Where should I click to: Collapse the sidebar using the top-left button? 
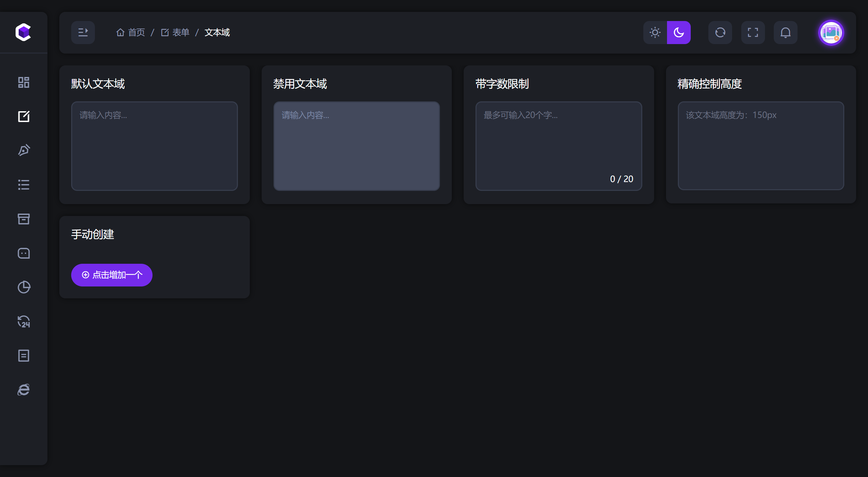pos(83,32)
